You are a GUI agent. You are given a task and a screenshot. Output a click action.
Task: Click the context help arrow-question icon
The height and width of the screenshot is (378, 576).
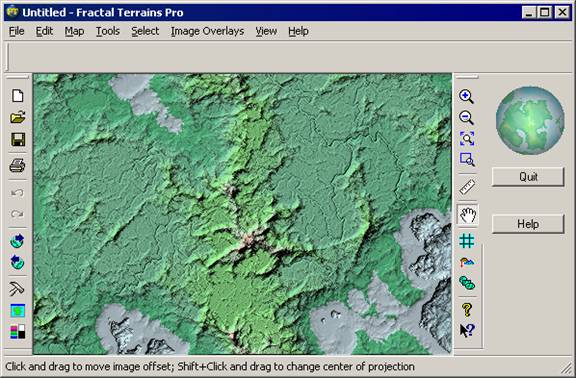[x=467, y=330]
